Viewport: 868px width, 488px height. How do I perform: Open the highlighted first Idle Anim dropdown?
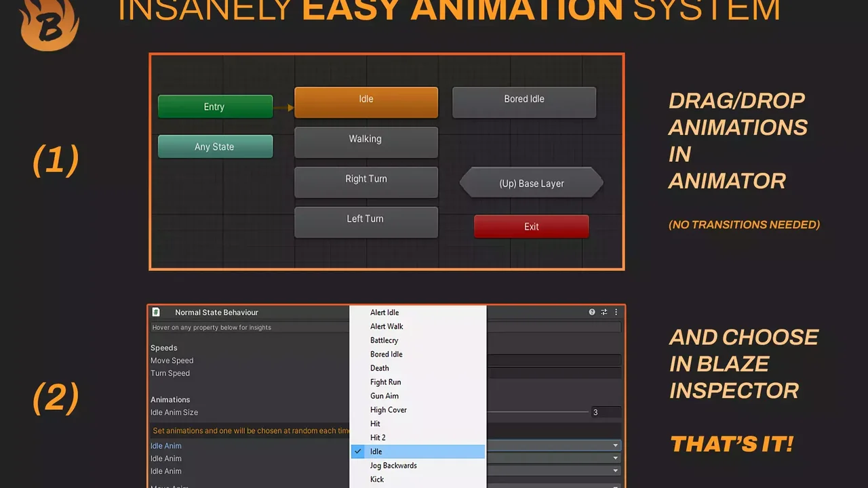tap(553, 445)
